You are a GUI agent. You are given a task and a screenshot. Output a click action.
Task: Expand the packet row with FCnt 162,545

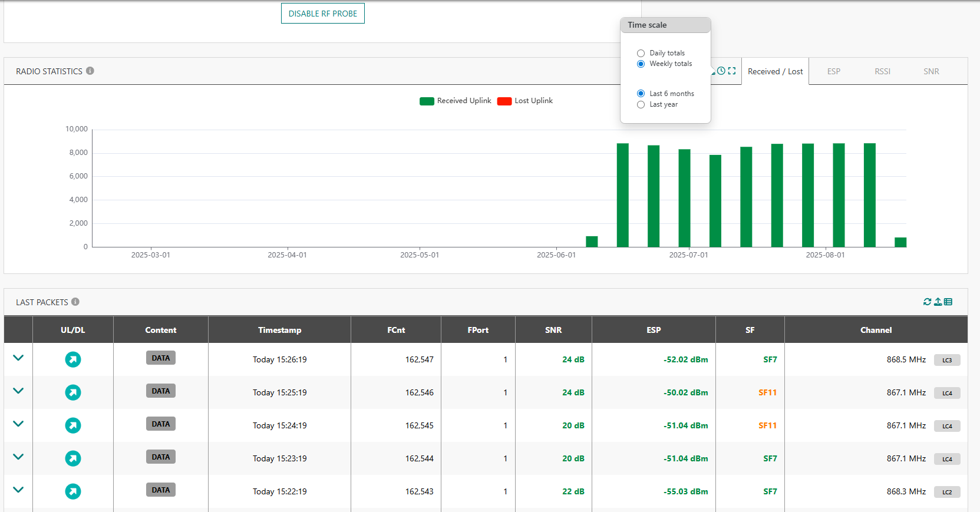(18, 424)
